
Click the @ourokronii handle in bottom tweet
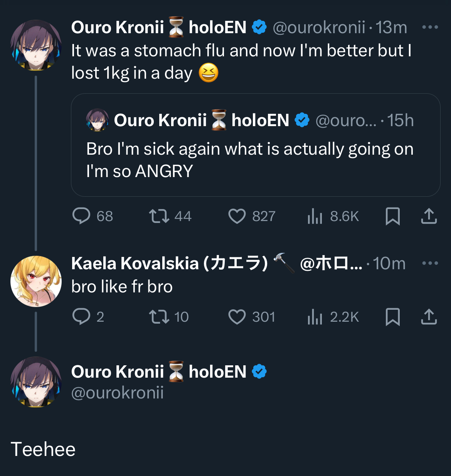click(118, 392)
